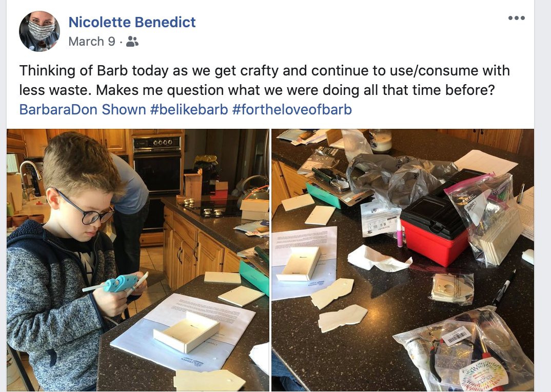Visit the Nicolette Benedict name link
This screenshot has height=392, width=551.
pos(132,22)
